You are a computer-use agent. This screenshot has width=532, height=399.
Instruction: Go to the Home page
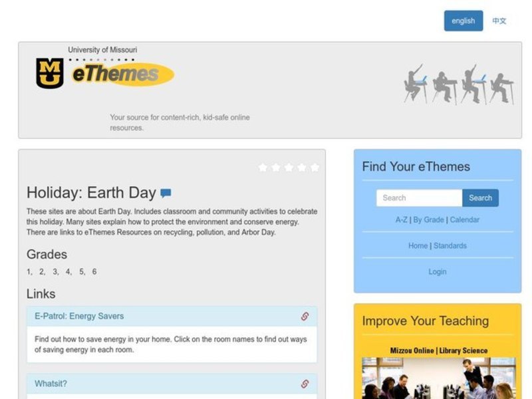coord(418,245)
